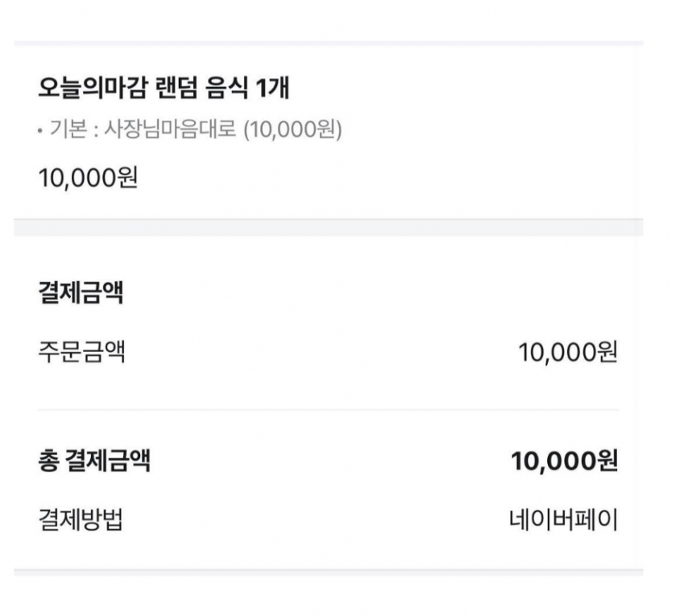Click the order item title 오늘의마감 랜덤 음식 1개
Screen dimensions: 688x616
tap(164, 89)
